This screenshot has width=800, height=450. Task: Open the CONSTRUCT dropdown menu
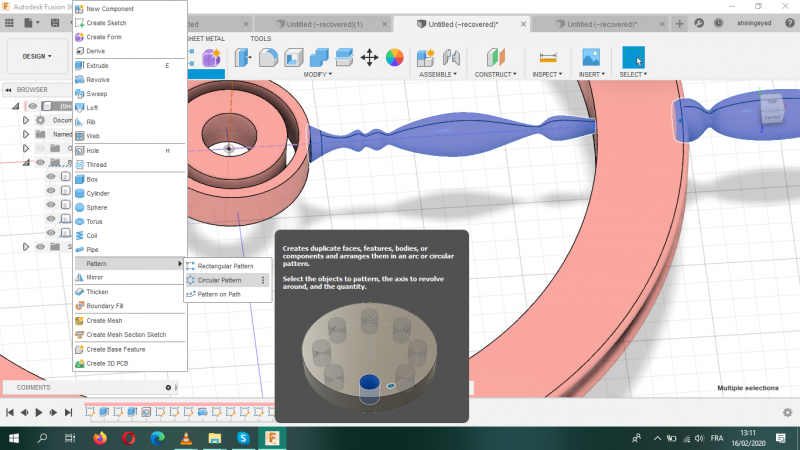(x=494, y=74)
